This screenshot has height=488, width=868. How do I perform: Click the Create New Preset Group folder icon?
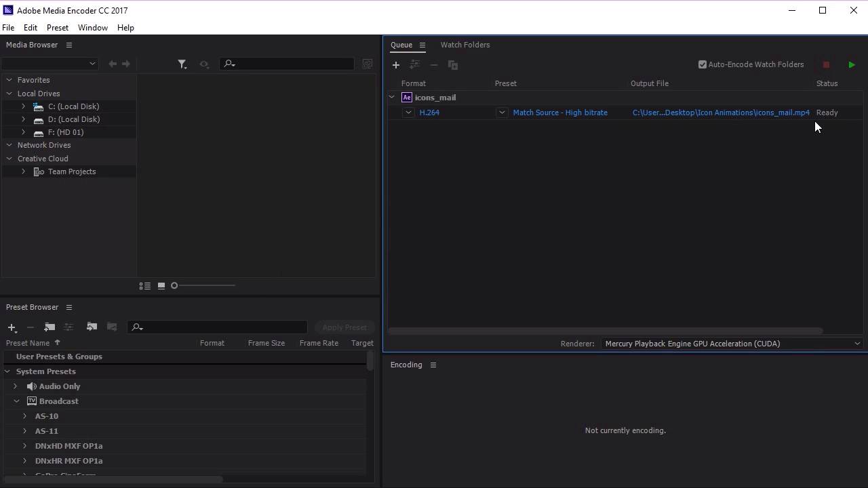click(50, 327)
